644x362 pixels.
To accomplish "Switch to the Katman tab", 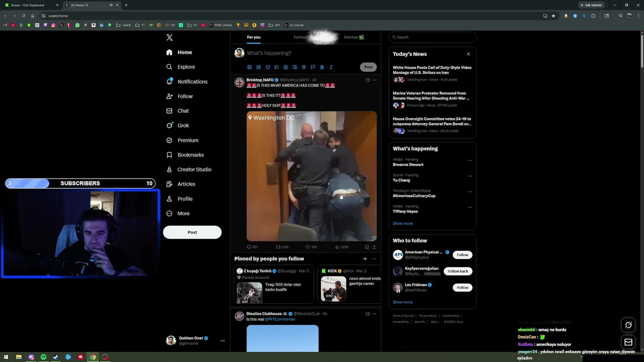I will tap(354, 37).
